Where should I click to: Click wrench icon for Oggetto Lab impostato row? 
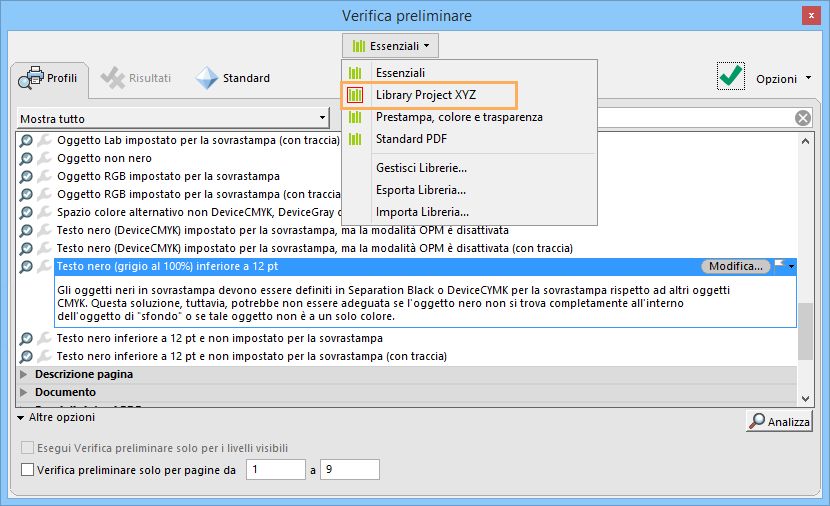(x=44, y=140)
